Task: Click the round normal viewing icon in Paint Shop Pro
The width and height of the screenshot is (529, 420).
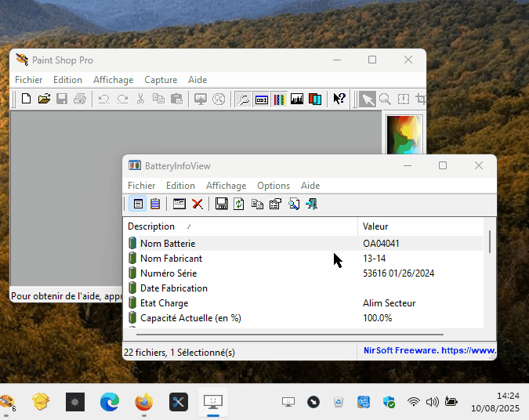Action: coord(219,100)
